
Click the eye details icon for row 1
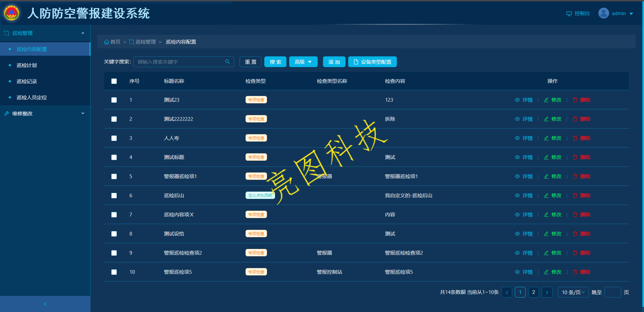pos(517,100)
